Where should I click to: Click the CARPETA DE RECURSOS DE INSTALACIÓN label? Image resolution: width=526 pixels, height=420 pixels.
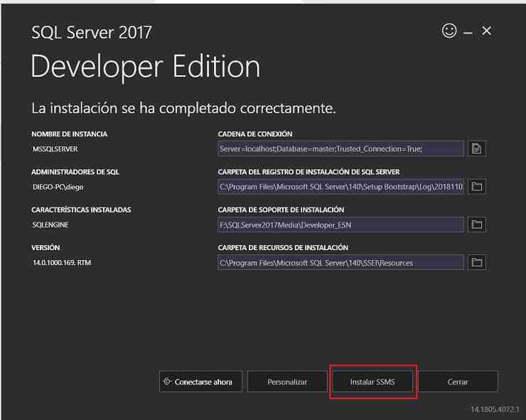(x=283, y=247)
